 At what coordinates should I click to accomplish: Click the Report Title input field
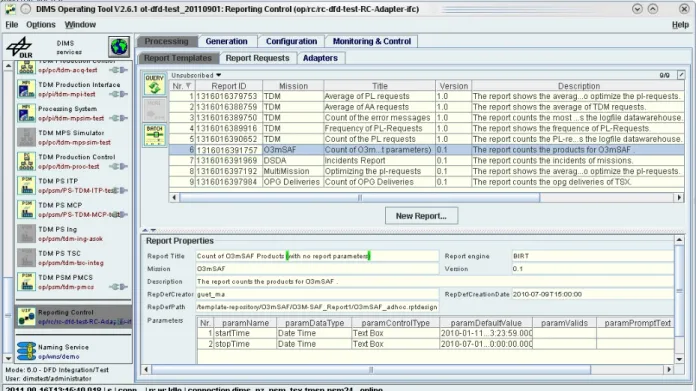tap(317, 256)
